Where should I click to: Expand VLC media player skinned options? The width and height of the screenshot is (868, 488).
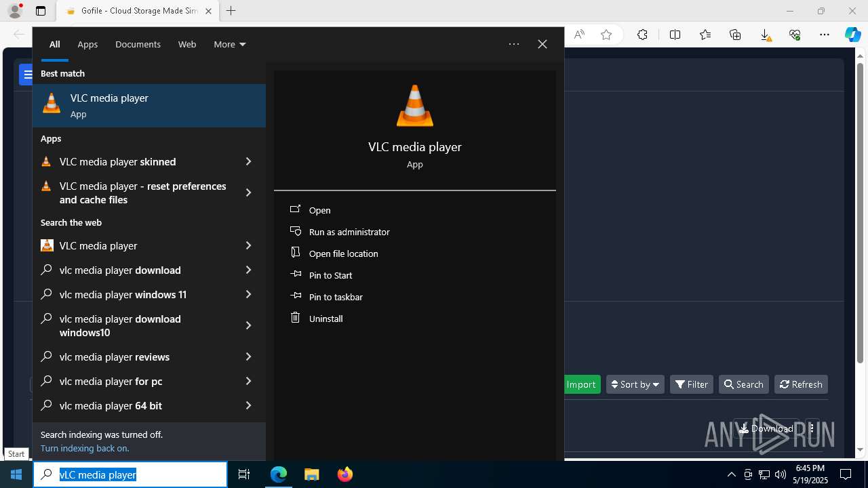[x=248, y=161]
